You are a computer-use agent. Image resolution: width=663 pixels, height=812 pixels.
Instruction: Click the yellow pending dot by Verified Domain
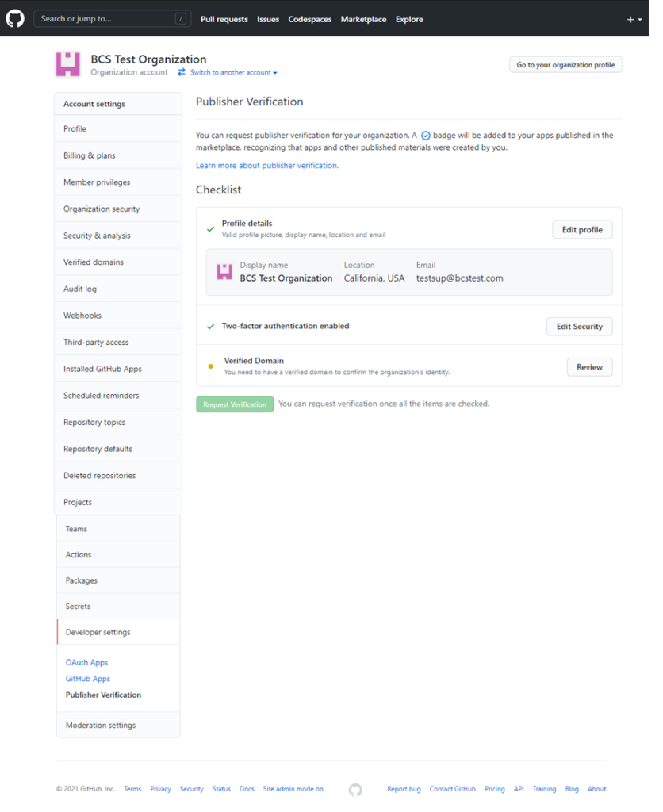pos(210,366)
